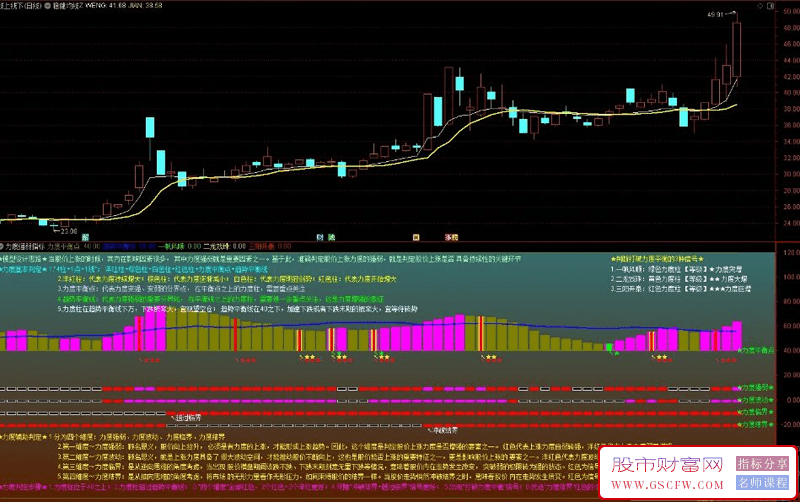The width and height of the screenshot is (800, 502).
Task: Click the green marker bar in the indicator histogram
Action: point(609,347)
